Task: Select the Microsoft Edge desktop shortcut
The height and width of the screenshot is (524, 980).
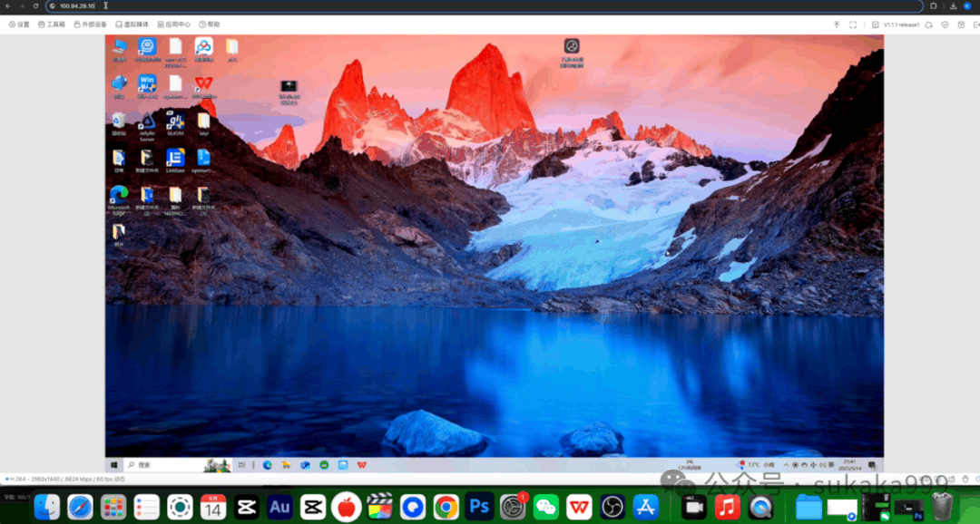Action: [119, 199]
